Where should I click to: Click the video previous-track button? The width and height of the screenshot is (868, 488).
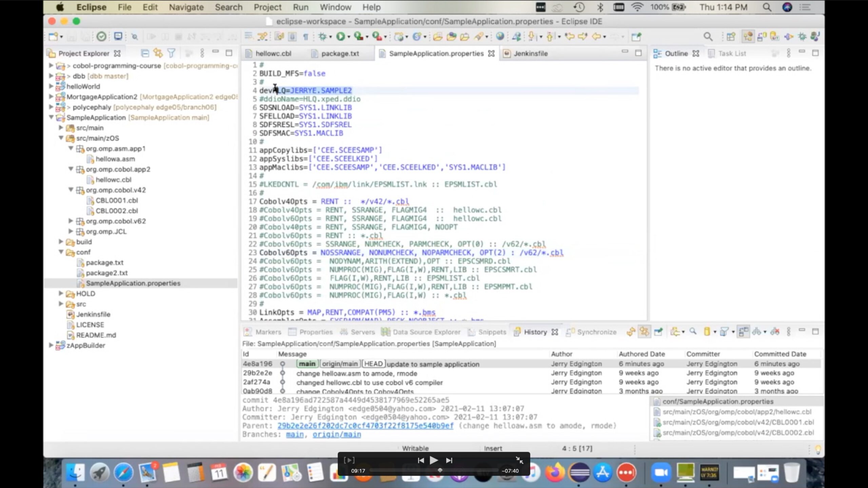[421, 460]
